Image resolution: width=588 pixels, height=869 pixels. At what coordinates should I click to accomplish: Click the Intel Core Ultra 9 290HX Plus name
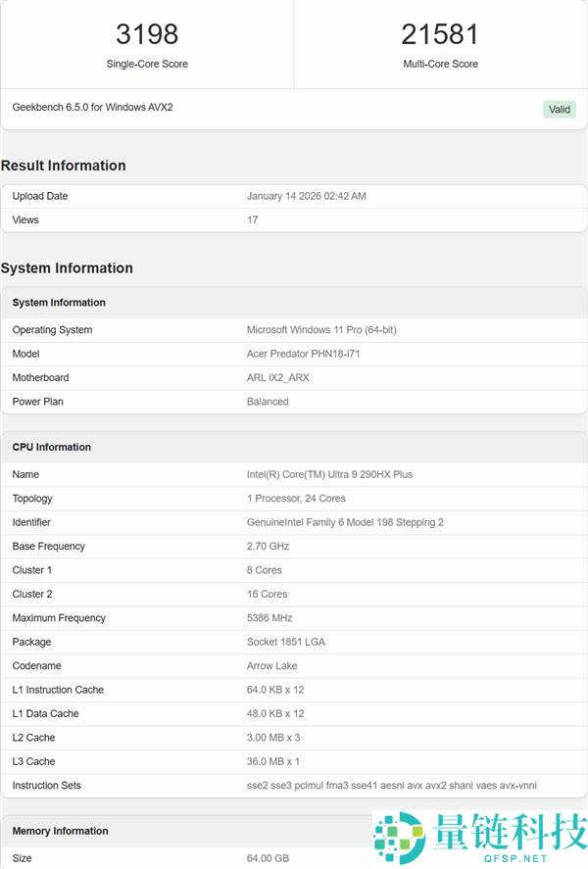click(329, 474)
